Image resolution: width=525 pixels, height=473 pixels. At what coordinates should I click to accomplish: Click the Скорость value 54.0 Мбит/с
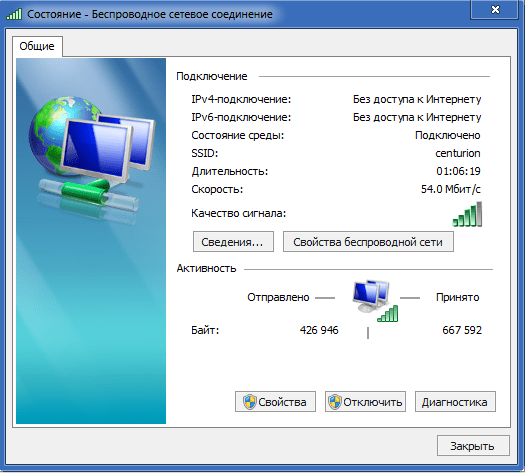(451, 189)
